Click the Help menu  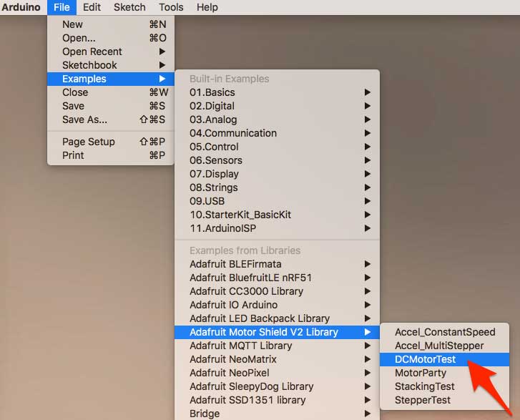coord(207,7)
